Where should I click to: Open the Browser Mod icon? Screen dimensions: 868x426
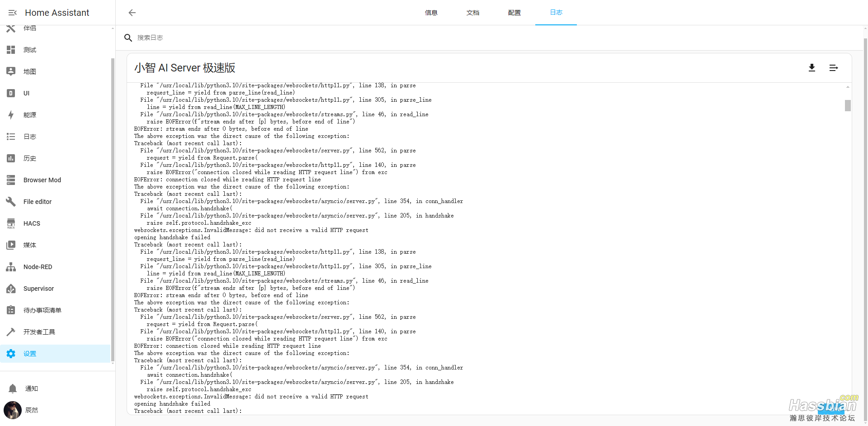[11, 180]
